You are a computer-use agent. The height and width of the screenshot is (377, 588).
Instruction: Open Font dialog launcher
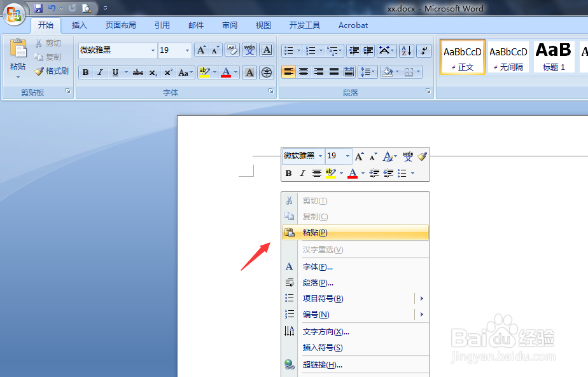pyautogui.click(x=270, y=91)
